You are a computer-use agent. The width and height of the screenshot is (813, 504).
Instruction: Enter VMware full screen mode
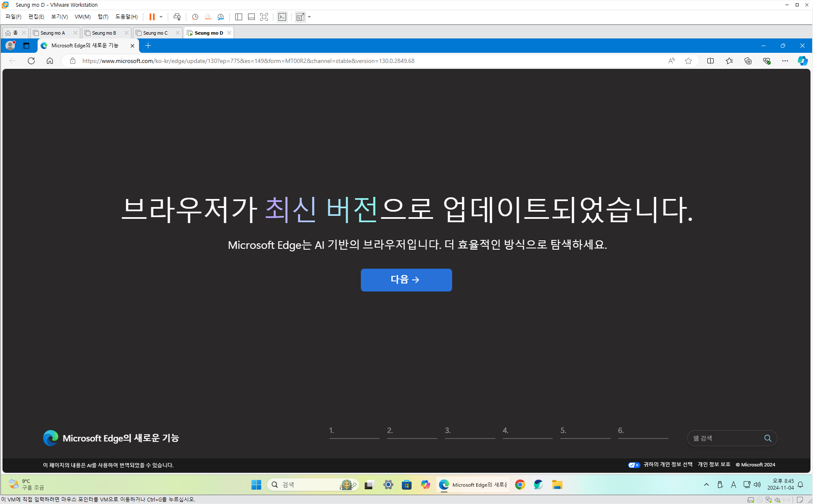click(x=264, y=17)
